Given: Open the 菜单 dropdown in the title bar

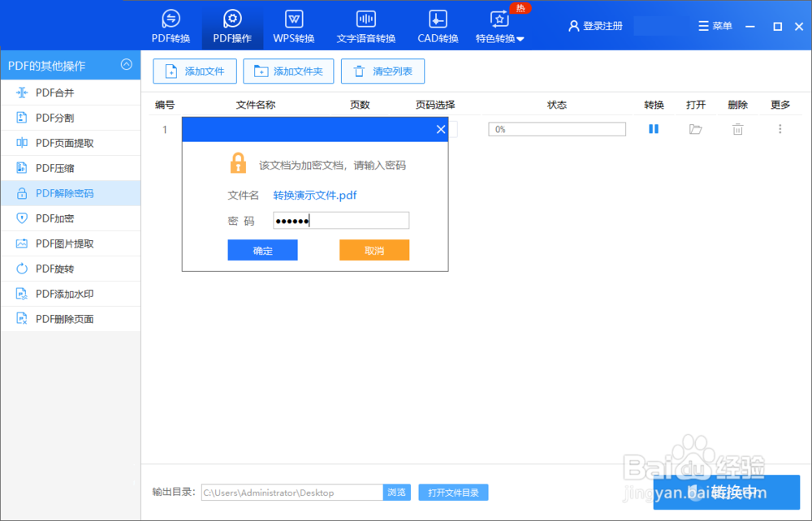Looking at the screenshot, I should coord(715,25).
